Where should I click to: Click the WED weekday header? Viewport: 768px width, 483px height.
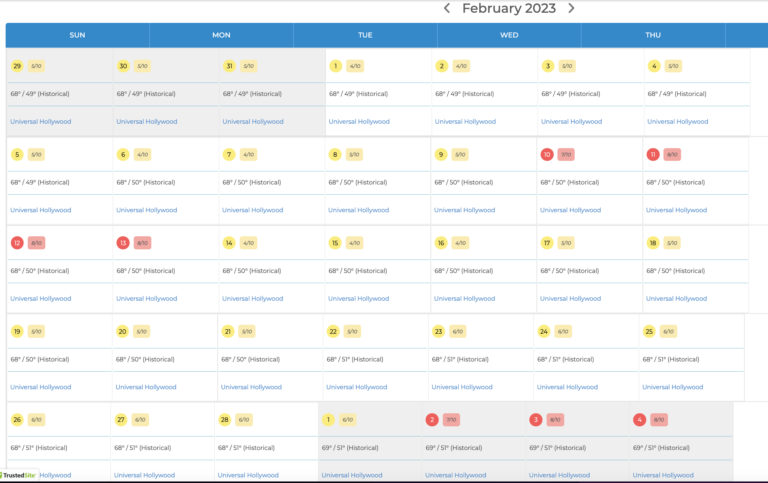pyautogui.click(x=509, y=35)
